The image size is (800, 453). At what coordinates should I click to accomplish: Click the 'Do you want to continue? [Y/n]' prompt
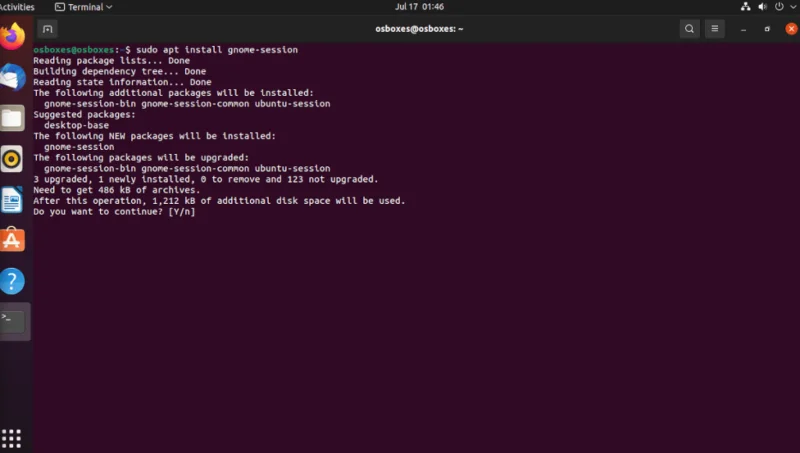point(114,212)
